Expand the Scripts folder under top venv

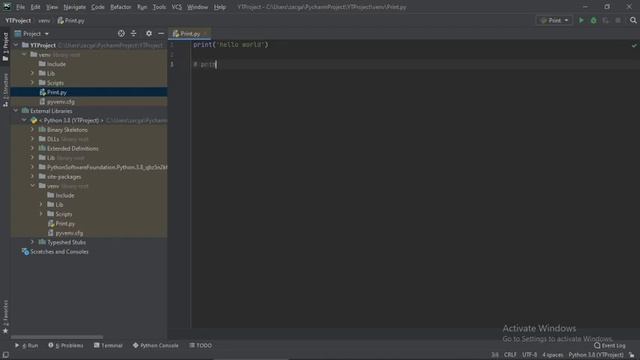pos(32,82)
